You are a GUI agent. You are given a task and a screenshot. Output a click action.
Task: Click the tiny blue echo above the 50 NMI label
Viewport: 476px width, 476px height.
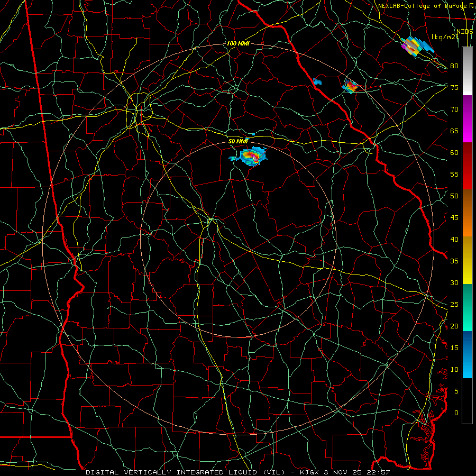[x=253, y=134]
